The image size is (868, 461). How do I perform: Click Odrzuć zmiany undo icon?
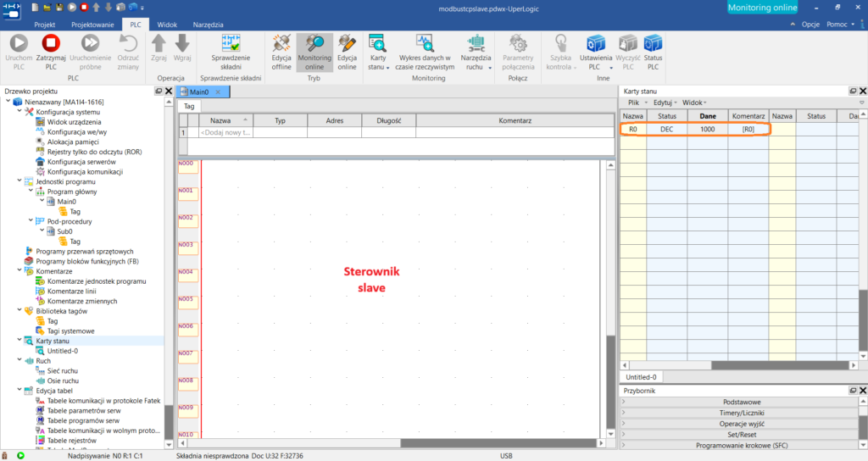coord(128,44)
